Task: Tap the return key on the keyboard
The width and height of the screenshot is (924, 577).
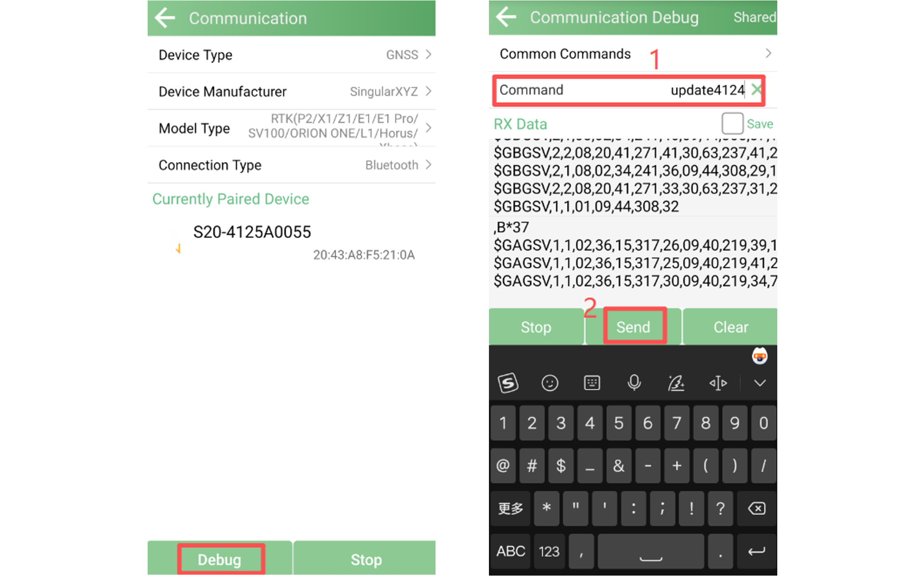Action: [757, 551]
